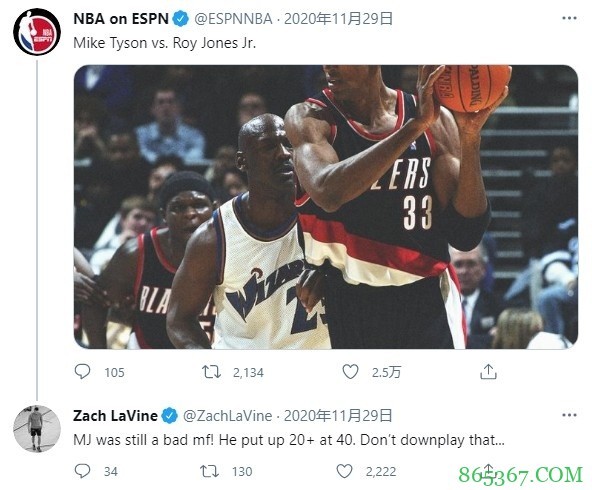This screenshot has height=490, width=592.
Task: Open Zach LaVine's profile picture
Action: click(x=37, y=428)
